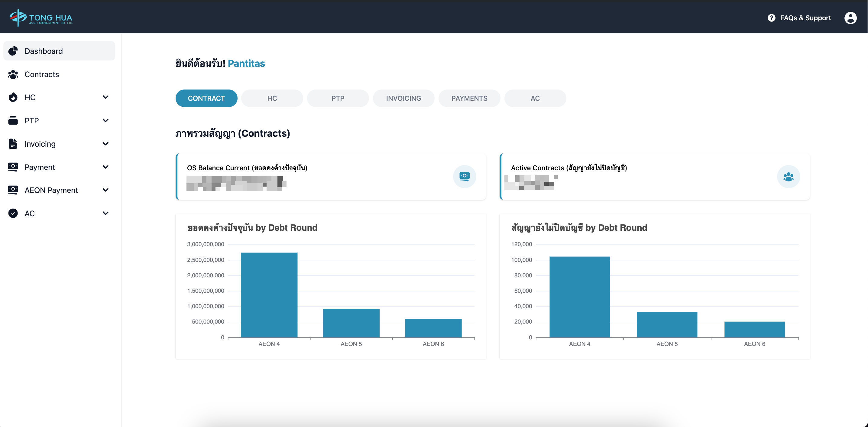Open FAQs & Support link
868x427 pixels.
tap(805, 18)
